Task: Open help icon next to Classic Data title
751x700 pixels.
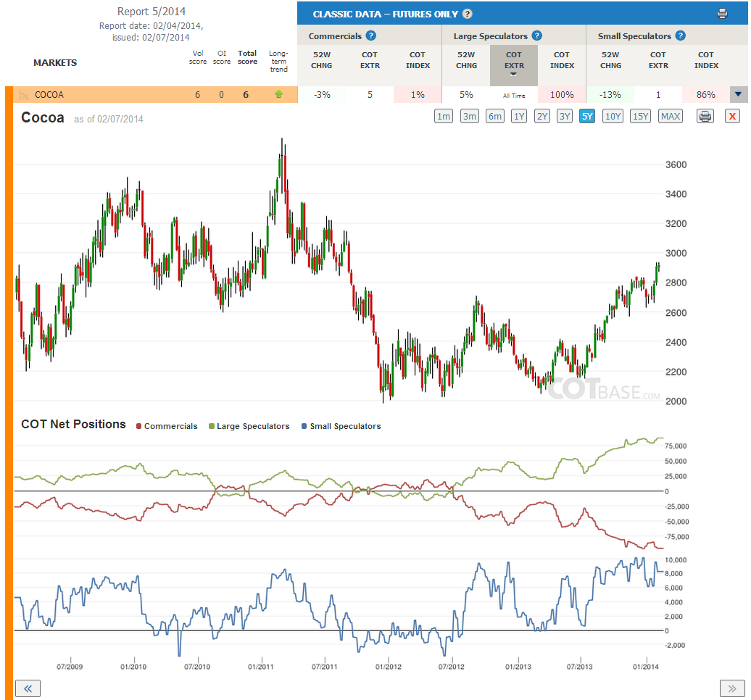Action: point(468,14)
